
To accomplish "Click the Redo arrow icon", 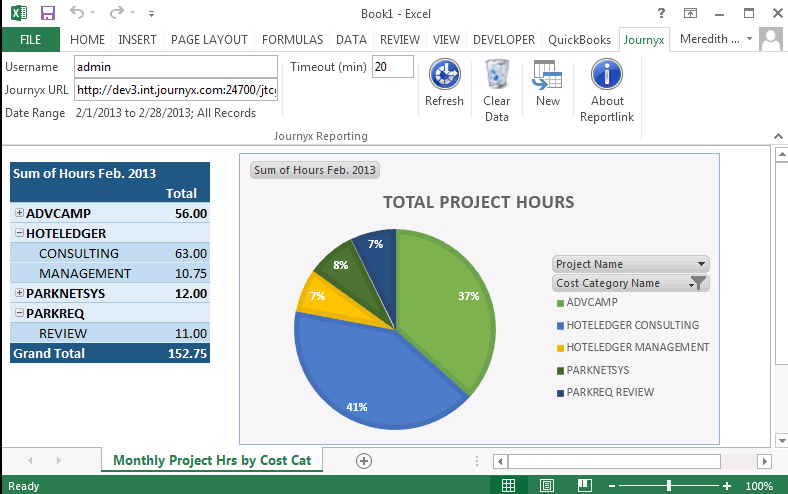I will coord(117,13).
